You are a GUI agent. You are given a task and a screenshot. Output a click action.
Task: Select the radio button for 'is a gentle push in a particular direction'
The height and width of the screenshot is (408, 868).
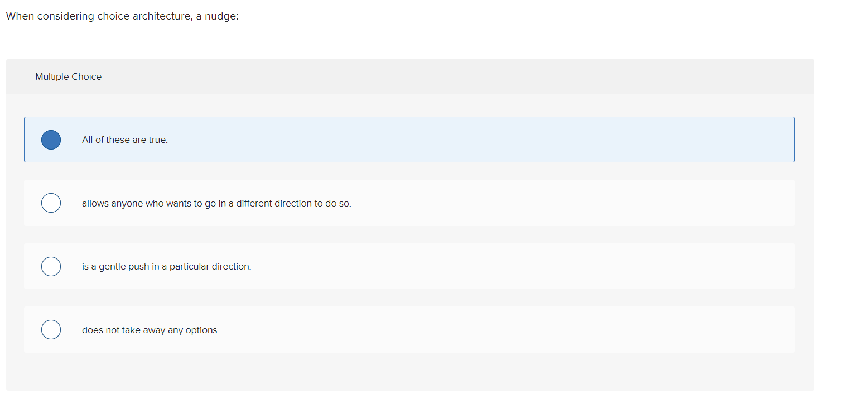(x=51, y=266)
